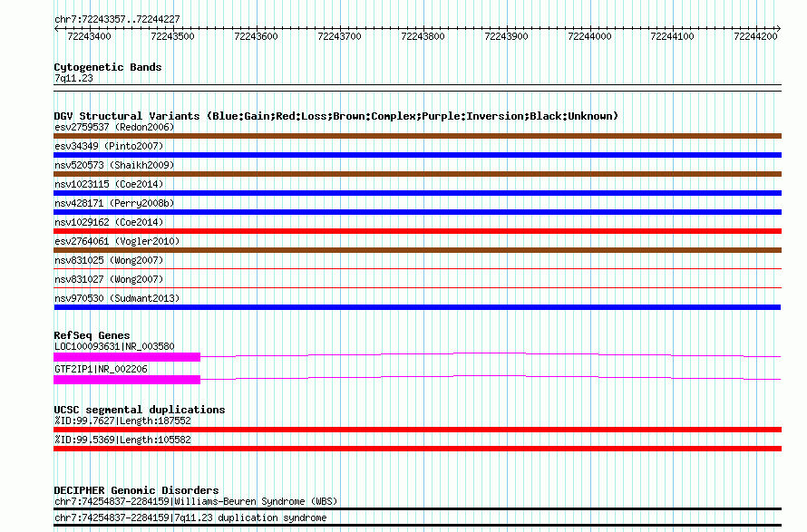Click the intron line of GTF2IP1
Screen dimensions: 807x532
click(491, 377)
